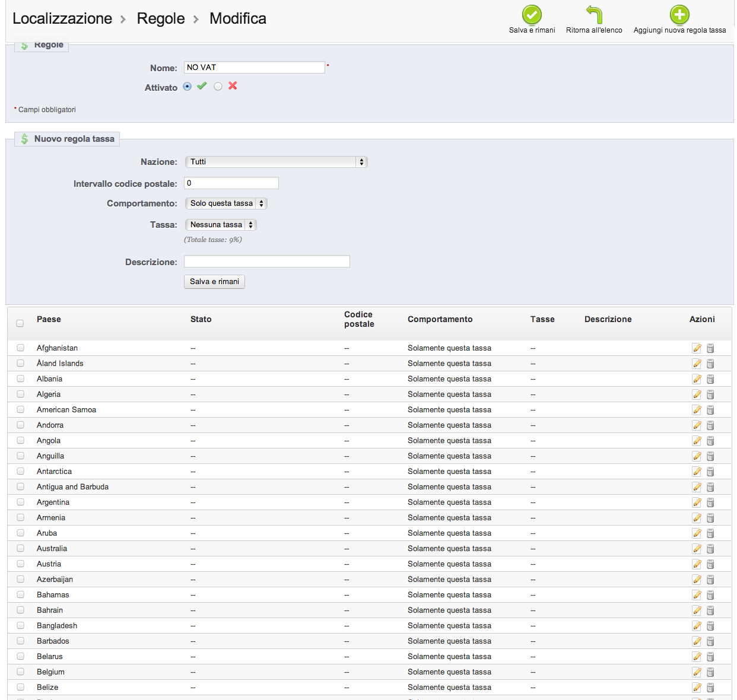Check the Belarus row checkbox
Viewport: 737px width, 700px height.
point(20,656)
